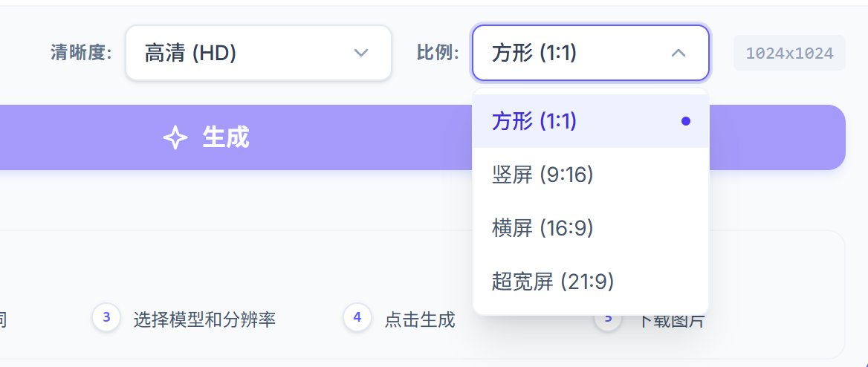Click the 清晰度 label
The height and width of the screenshot is (367, 868).
click(81, 53)
